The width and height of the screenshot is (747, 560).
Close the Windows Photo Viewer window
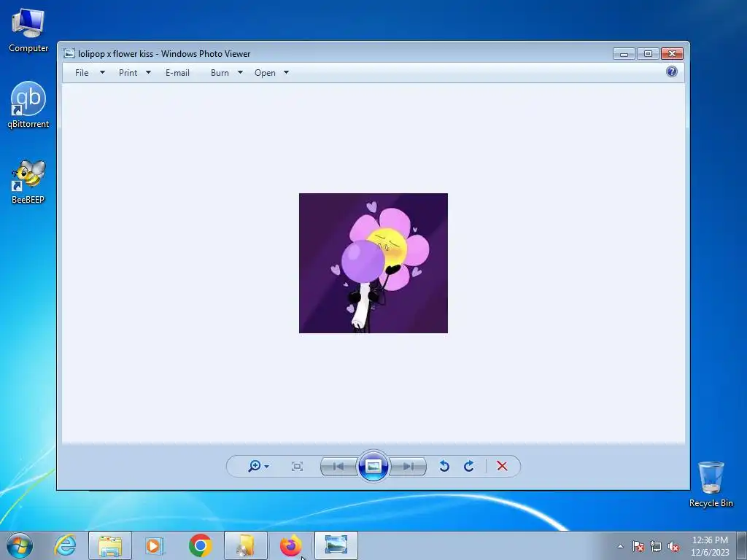[x=672, y=54]
